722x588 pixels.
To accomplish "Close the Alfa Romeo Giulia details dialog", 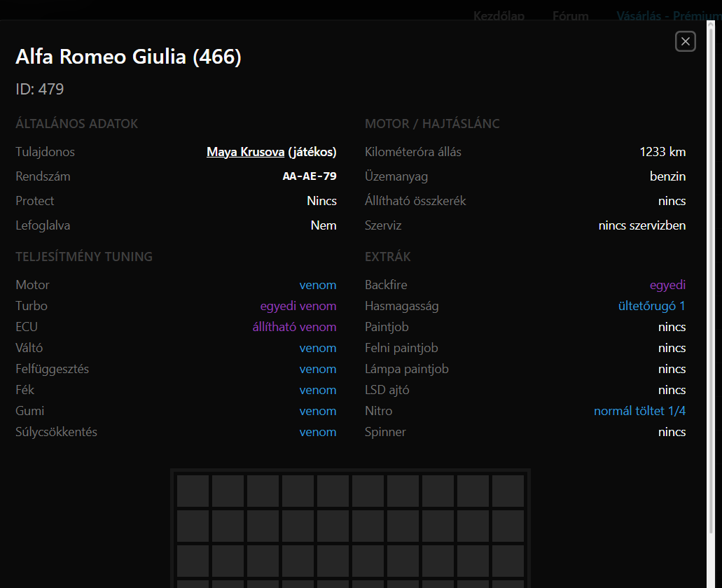I will click(686, 42).
